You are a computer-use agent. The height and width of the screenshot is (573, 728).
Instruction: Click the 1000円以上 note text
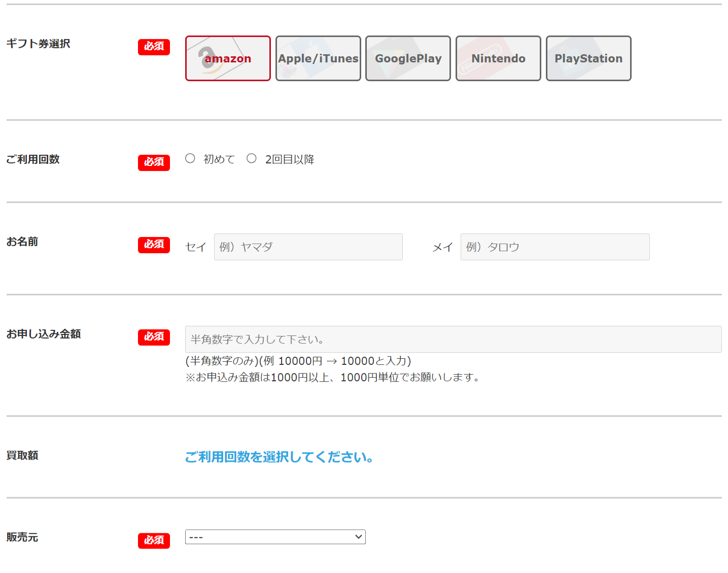point(332,377)
